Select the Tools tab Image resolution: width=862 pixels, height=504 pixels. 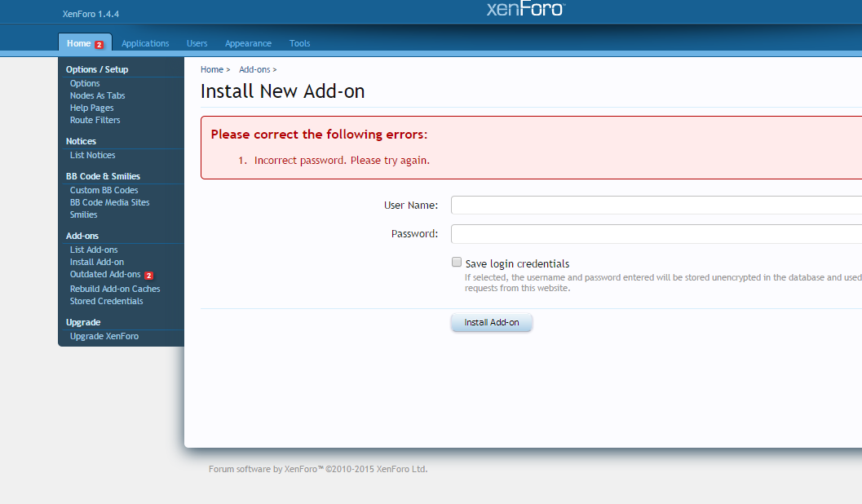[299, 43]
